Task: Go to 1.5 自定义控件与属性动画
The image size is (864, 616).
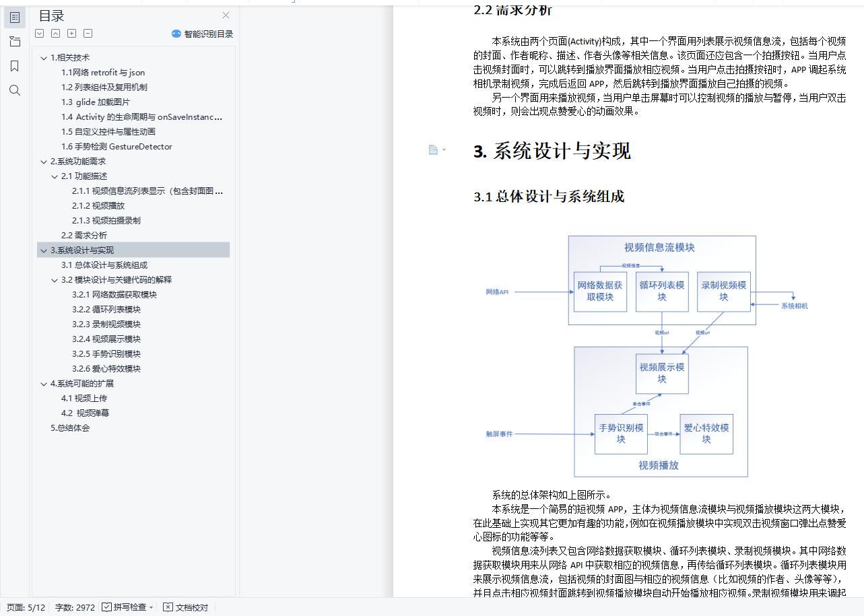Action: point(108,132)
